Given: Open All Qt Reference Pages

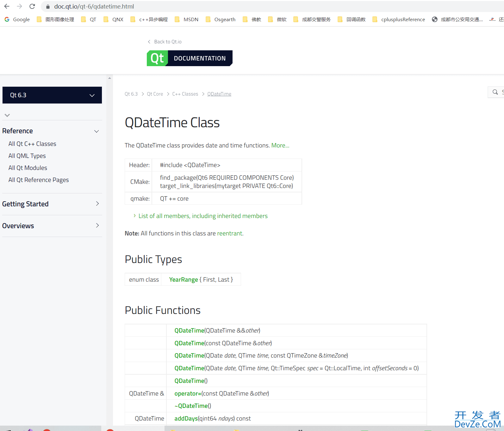Looking at the screenshot, I should [39, 180].
